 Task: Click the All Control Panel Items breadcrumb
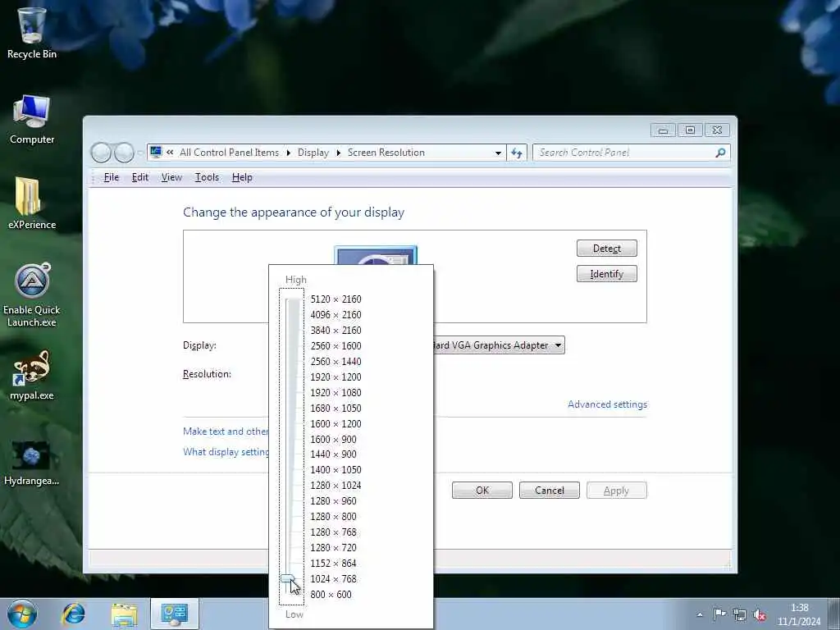tap(230, 153)
